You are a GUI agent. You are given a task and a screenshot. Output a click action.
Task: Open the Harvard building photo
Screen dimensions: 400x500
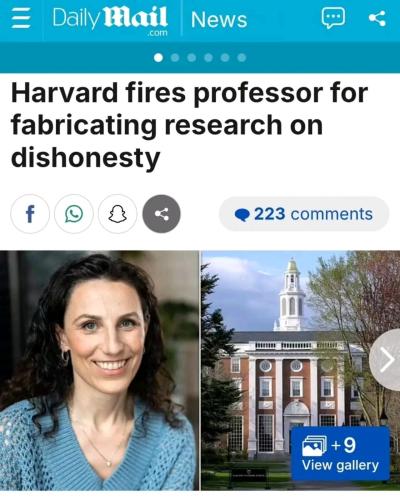coord(301,370)
